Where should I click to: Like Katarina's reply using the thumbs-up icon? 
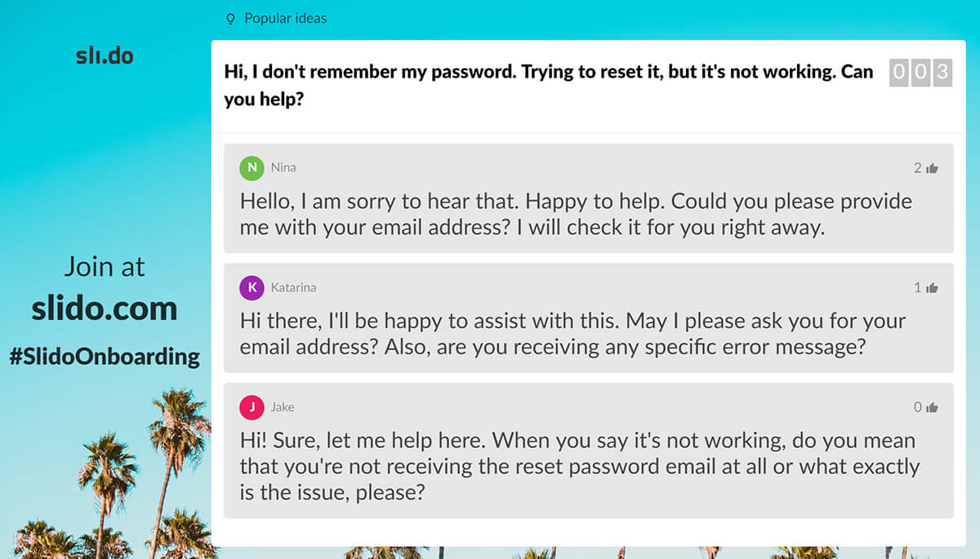pos(932,288)
